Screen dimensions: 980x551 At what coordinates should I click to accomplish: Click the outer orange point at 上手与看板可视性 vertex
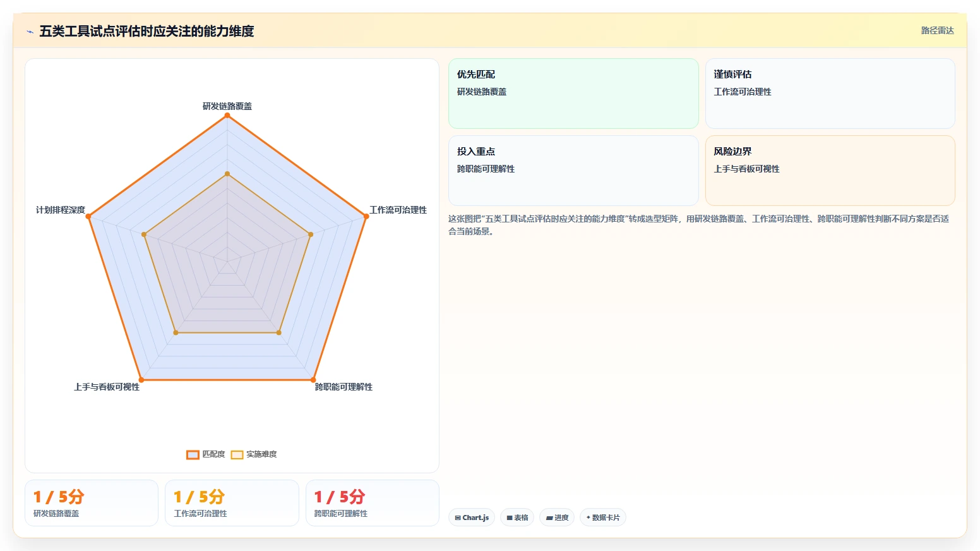tap(141, 380)
